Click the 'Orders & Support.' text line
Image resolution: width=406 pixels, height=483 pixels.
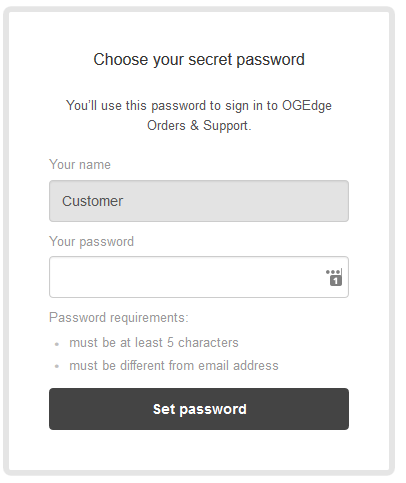pyautogui.click(x=199, y=126)
